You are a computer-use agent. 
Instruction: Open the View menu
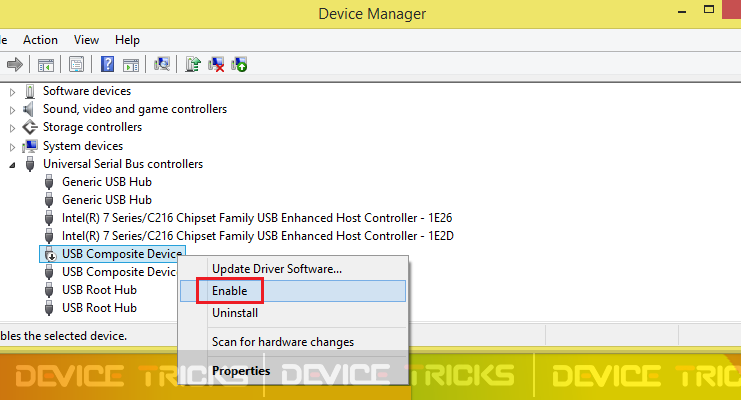point(86,40)
